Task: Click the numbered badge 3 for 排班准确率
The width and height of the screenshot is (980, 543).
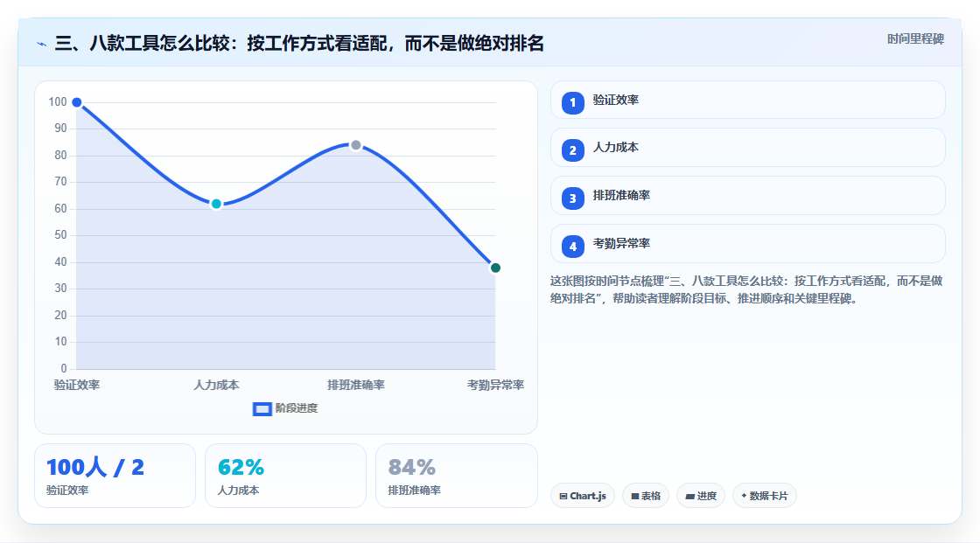Action: (572, 198)
